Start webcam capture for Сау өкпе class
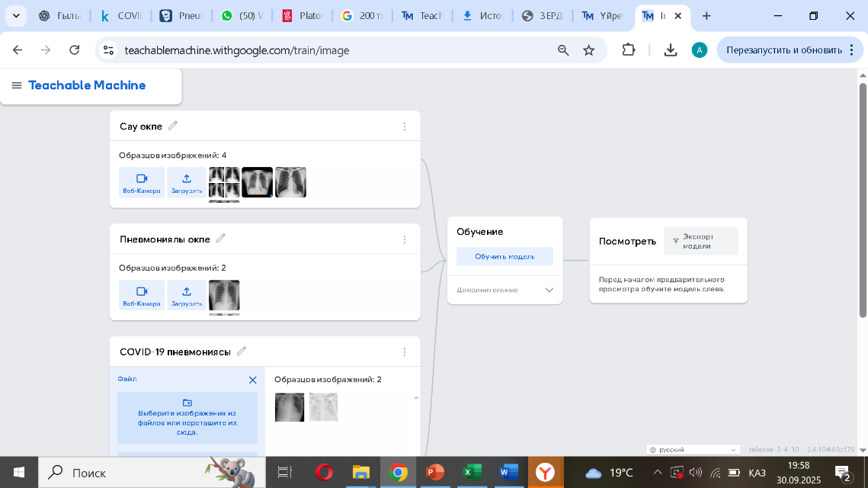868x488 pixels. 142,182
